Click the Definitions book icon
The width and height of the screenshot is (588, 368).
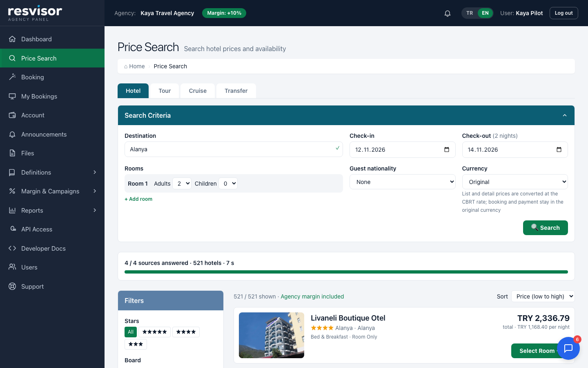point(12,172)
